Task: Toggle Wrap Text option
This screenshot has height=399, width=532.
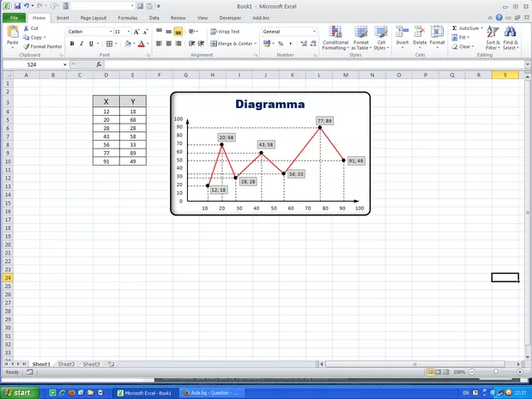Action: [225, 32]
